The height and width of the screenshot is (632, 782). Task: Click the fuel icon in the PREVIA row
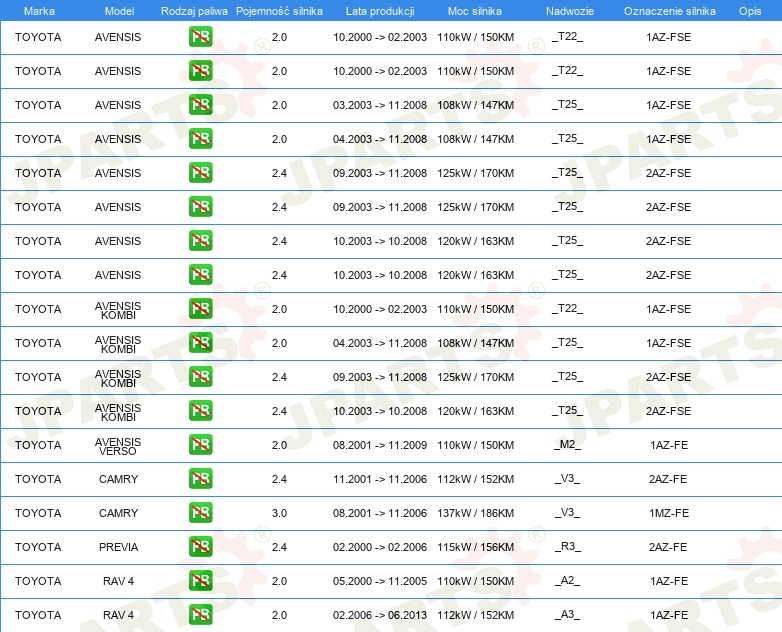(x=200, y=546)
